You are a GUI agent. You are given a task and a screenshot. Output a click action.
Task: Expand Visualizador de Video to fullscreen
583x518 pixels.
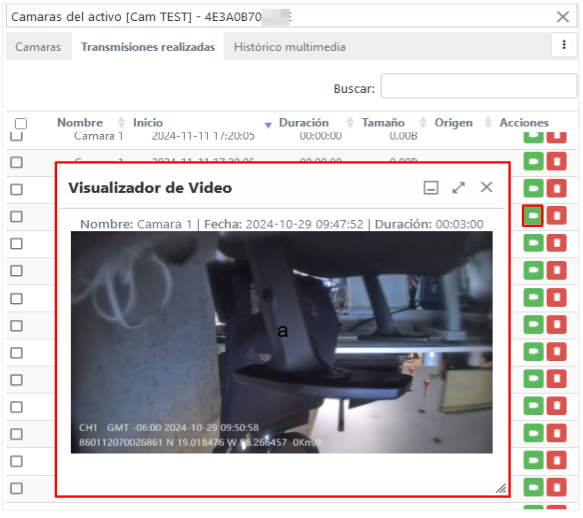(x=459, y=188)
